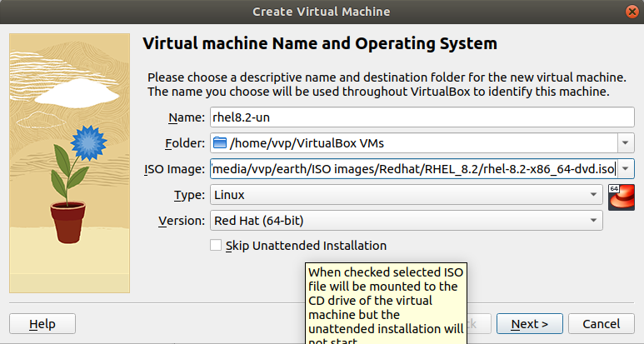This screenshot has height=344, width=644.
Task: Click the Type: label
Action: tap(189, 195)
